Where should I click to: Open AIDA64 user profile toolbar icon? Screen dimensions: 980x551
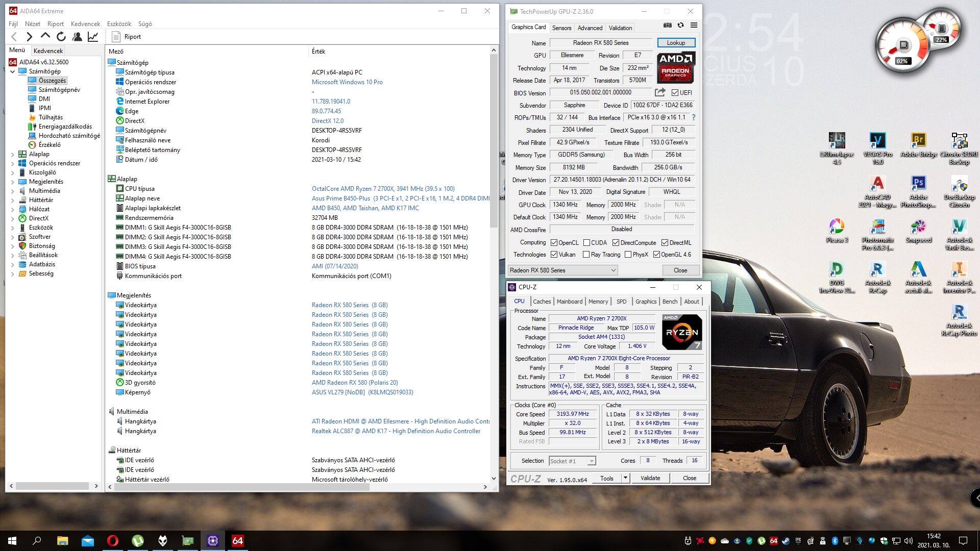pyautogui.click(x=77, y=37)
